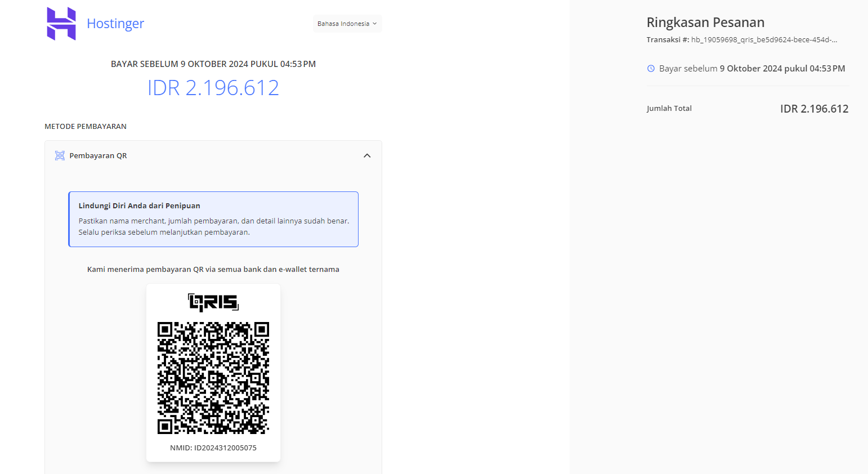Click the large blue IDR 2.196.612 amount
The height and width of the screenshot is (474, 868).
pyautogui.click(x=213, y=88)
